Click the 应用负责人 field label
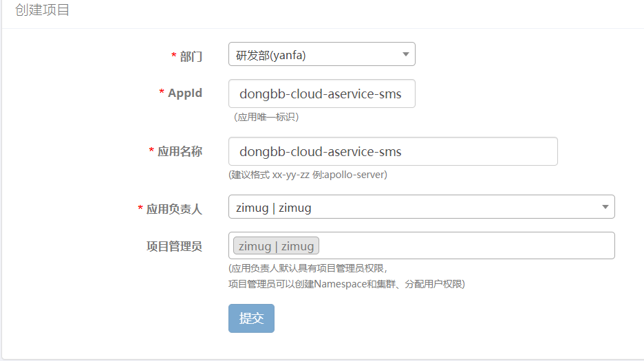This screenshot has height=361, width=644. click(175, 209)
